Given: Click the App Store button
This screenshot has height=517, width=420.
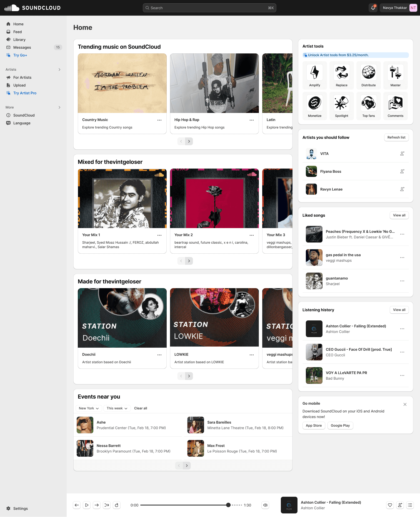Looking at the screenshot, I should coord(314,426).
